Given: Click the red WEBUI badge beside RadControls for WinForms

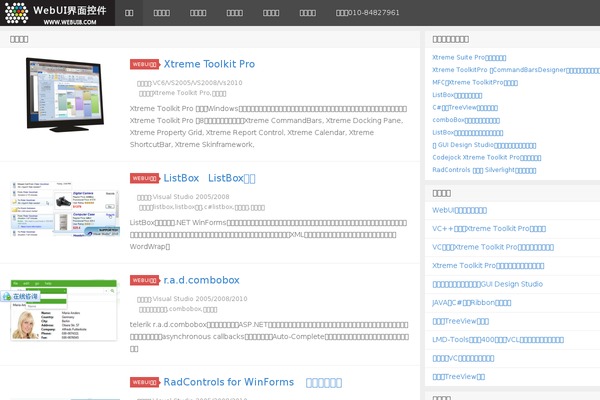Looking at the screenshot, I should tap(145, 382).
